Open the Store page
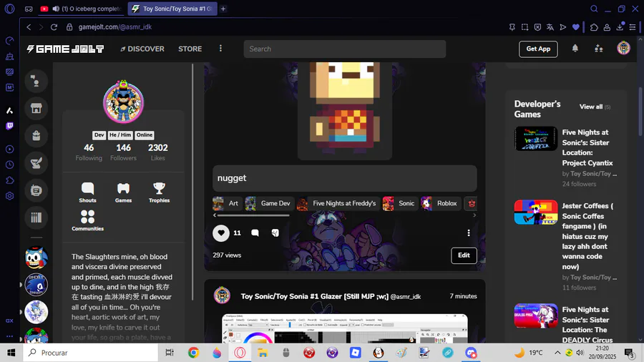The height and width of the screenshot is (362, 644). pyautogui.click(x=190, y=49)
